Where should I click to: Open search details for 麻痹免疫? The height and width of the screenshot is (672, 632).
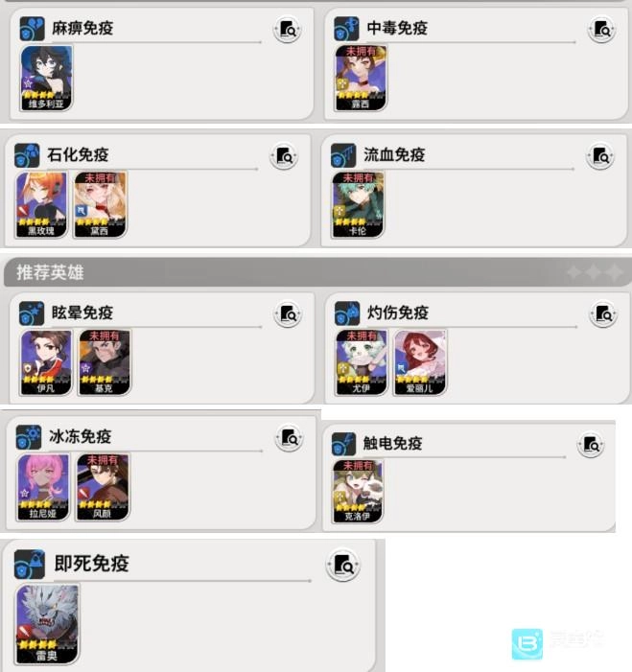tap(288, 30)
